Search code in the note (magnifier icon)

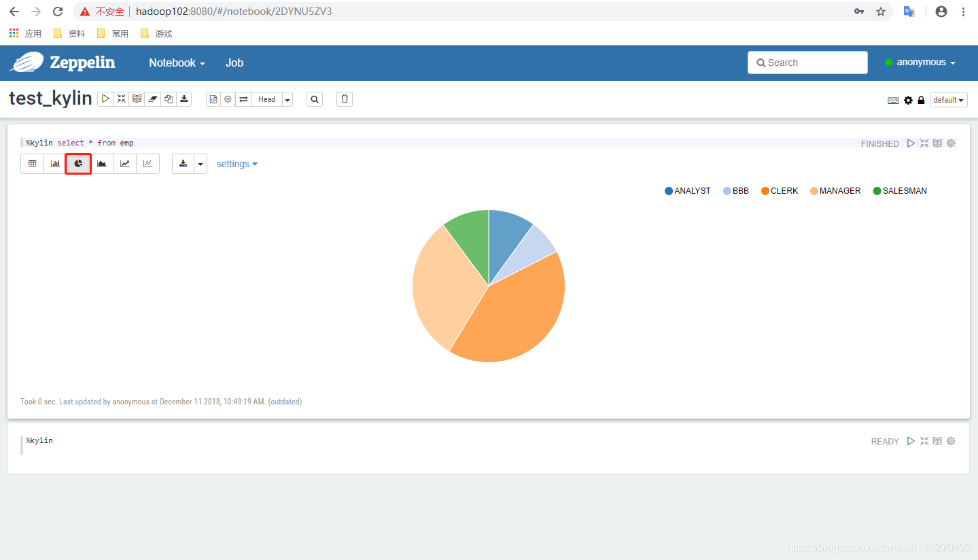(314, 99)
